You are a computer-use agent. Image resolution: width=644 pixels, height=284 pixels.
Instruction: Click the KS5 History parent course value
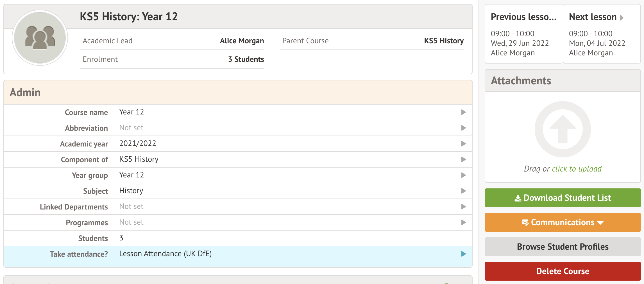point(444,41)
